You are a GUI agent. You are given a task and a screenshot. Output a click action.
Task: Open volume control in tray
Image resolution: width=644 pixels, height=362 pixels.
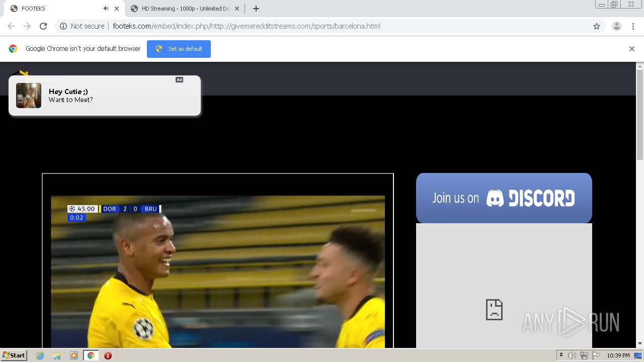(572, 355)
